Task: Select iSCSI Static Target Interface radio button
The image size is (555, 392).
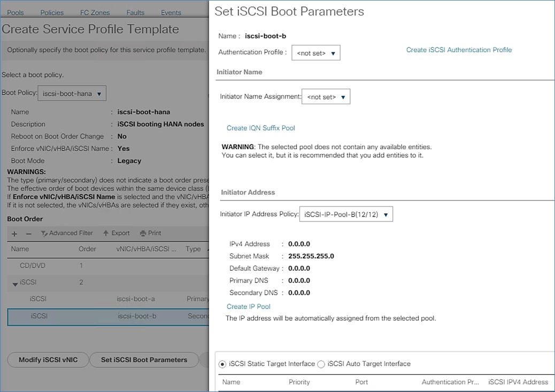Action: tap(222, 364)
